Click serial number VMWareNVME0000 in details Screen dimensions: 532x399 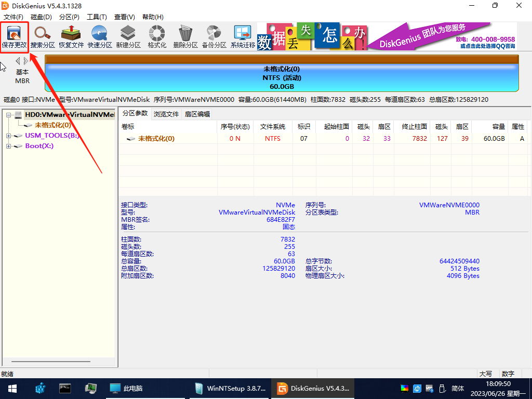(x=449, y=205)
